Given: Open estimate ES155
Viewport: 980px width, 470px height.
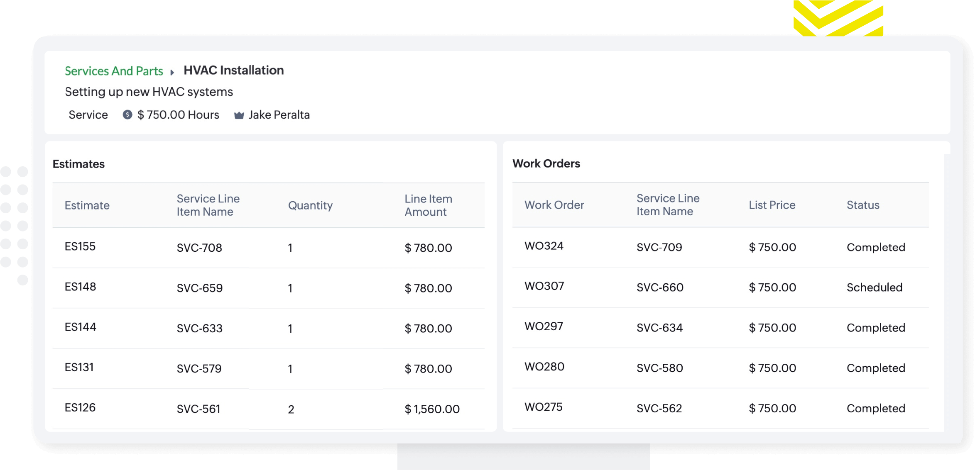Looking at the screenshot, I should 80,247.
